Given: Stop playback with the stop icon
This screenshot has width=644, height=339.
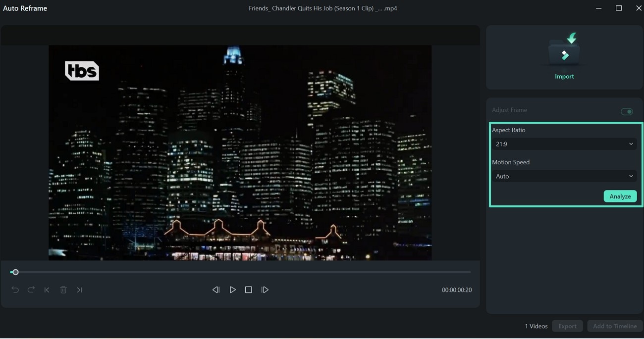Looking at the screenshot, I should coord(248,290).
